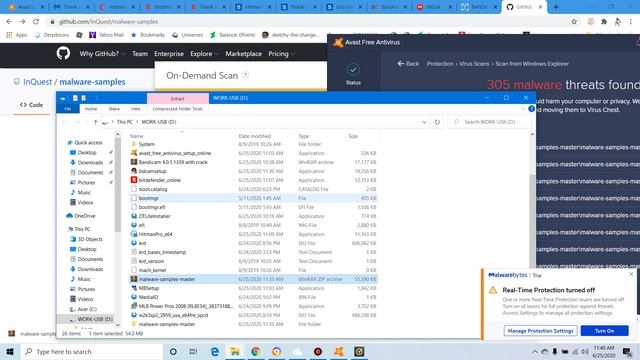Bookmark this page with the star icon
Image resolution: width=640 pixels, height=360 pixels.
point(574,22)
